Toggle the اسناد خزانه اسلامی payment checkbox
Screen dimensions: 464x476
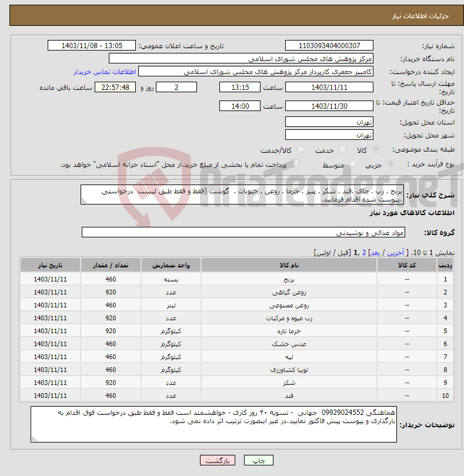(295, 163)
